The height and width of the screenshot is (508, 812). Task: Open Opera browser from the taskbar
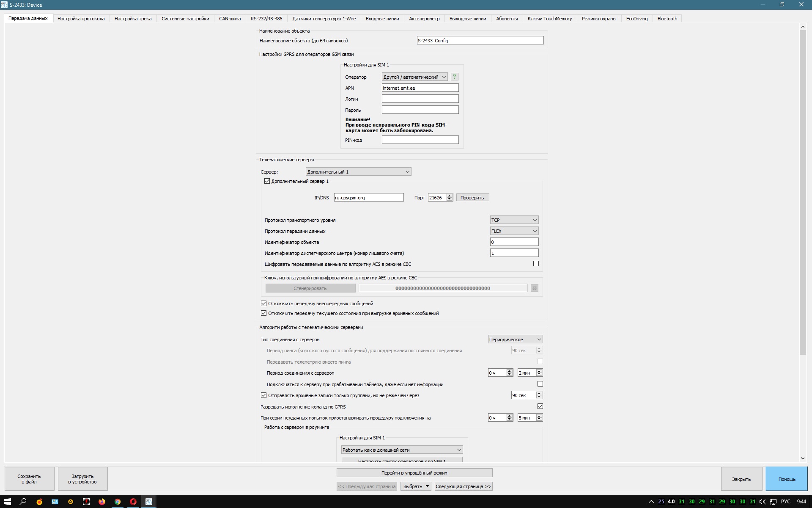[x=133, y=502]
